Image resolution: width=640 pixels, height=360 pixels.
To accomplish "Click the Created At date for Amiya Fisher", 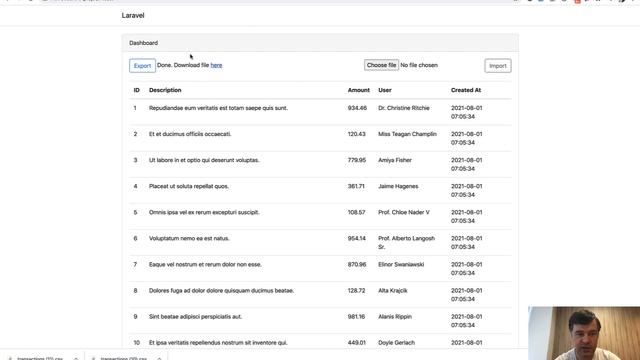I will (x=467, y=164).
